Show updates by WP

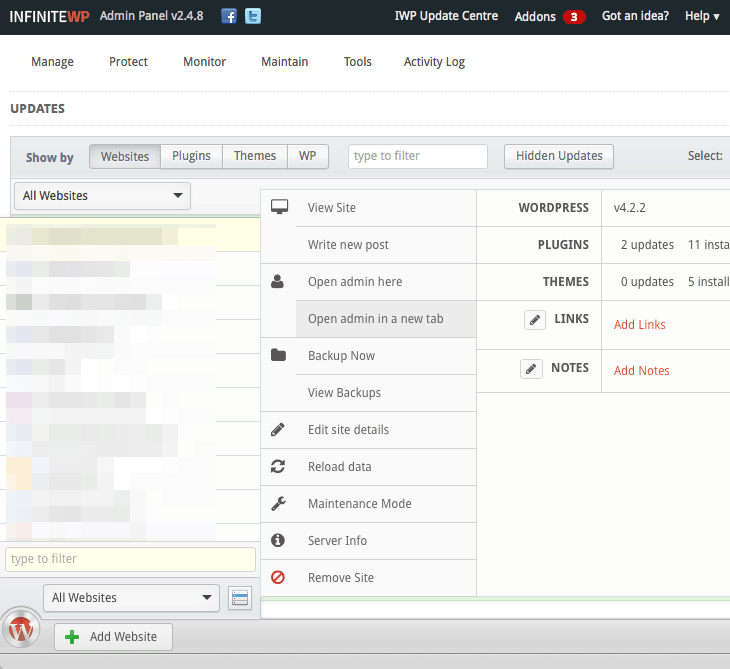(x=308, y=156)
